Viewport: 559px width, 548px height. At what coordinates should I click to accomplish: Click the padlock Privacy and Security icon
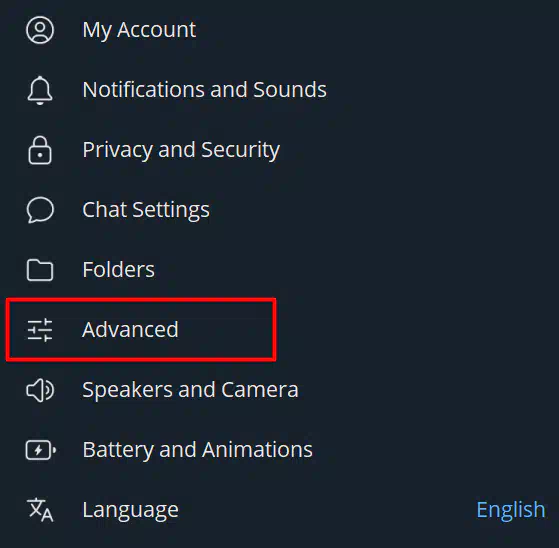tap(40, 150)
